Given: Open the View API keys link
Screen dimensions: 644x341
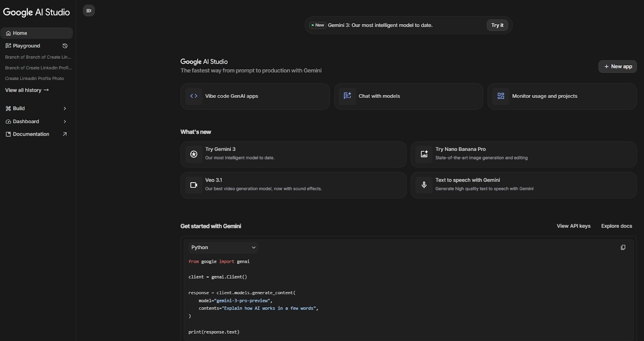Looking at the screenshot, I should [x=573, y=226].
